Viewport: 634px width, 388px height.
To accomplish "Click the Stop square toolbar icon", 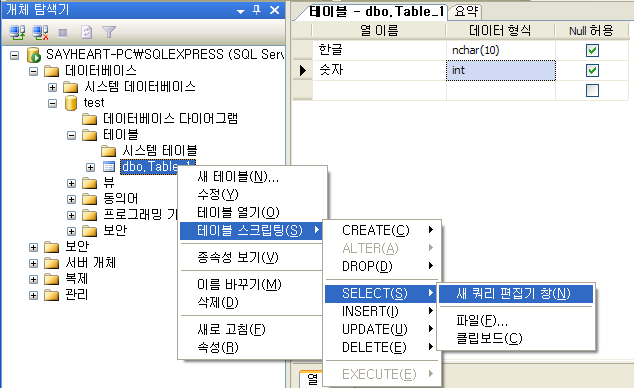I will [x=63, y=32].
